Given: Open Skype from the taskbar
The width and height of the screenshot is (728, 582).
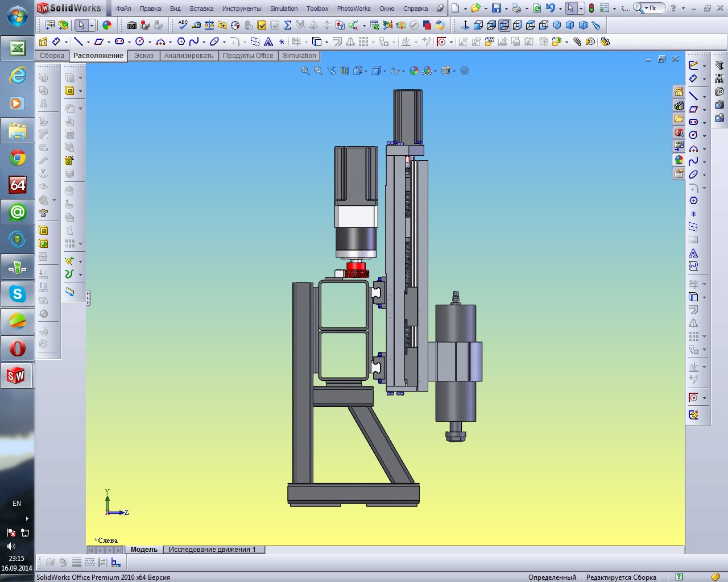Looking at the screenshot, I should point(17,294).
